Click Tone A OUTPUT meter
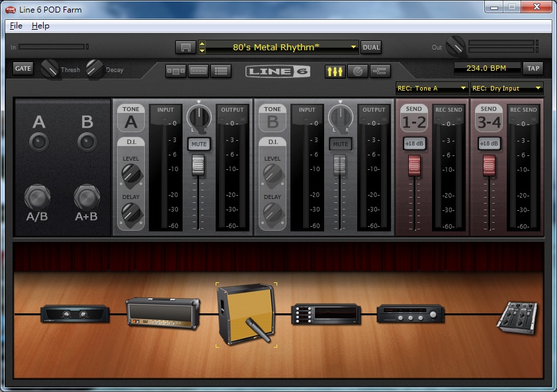Screen dimensions: 557x392 click(232, 167)
